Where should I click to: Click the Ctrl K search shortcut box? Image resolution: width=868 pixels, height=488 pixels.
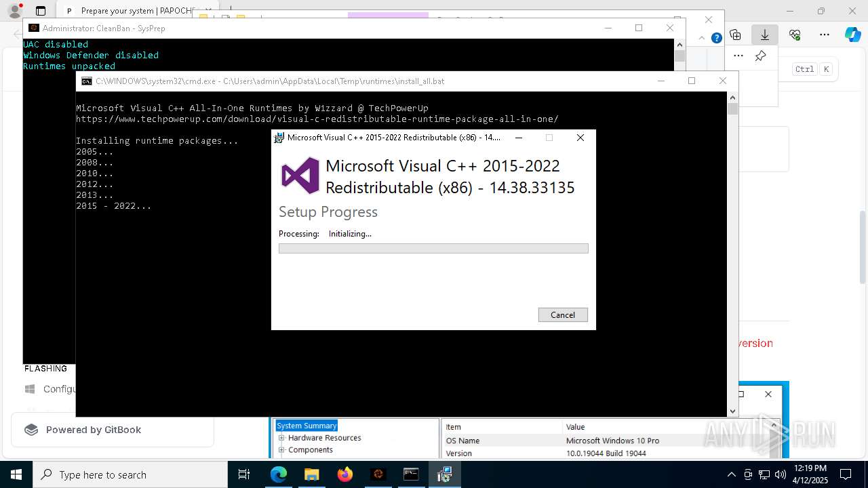pyautogui.click(x=814, y=69)
